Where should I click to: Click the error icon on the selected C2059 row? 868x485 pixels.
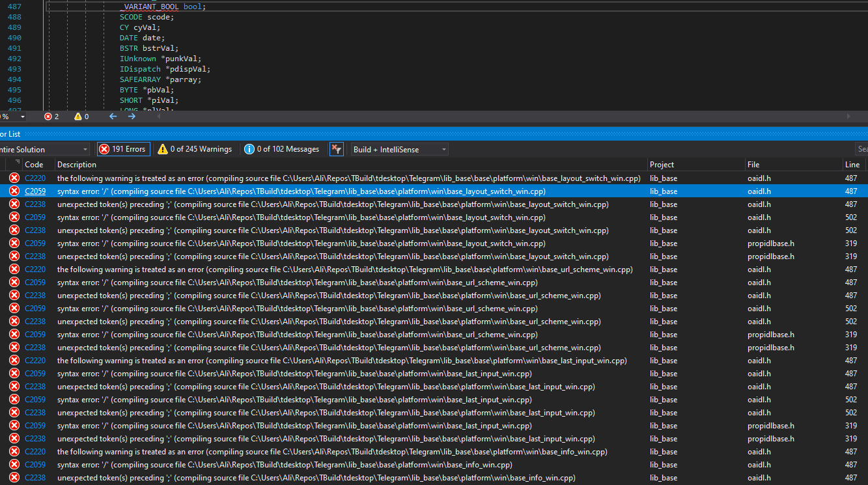pos(14,191)
